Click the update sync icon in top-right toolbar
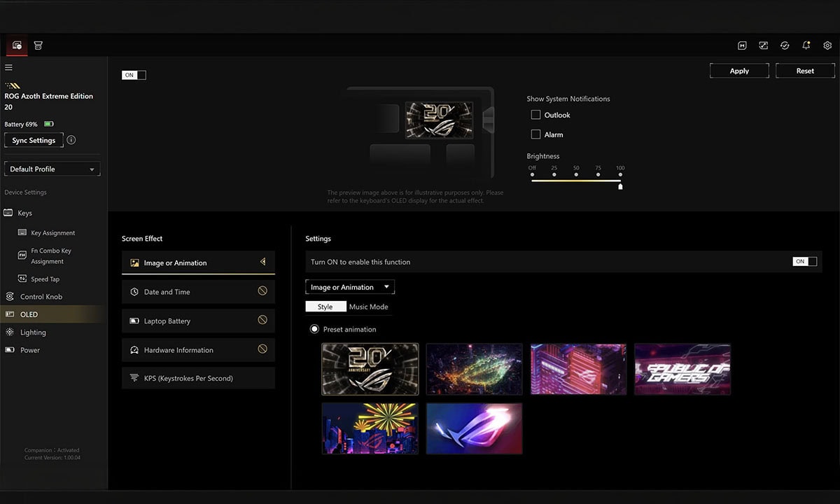 785,45
